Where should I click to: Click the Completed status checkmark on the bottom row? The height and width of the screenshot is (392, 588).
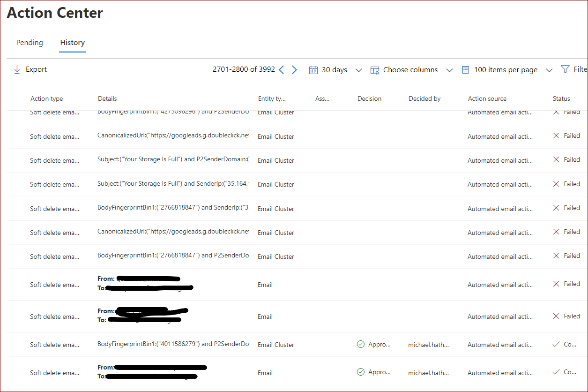click(557, 372)
